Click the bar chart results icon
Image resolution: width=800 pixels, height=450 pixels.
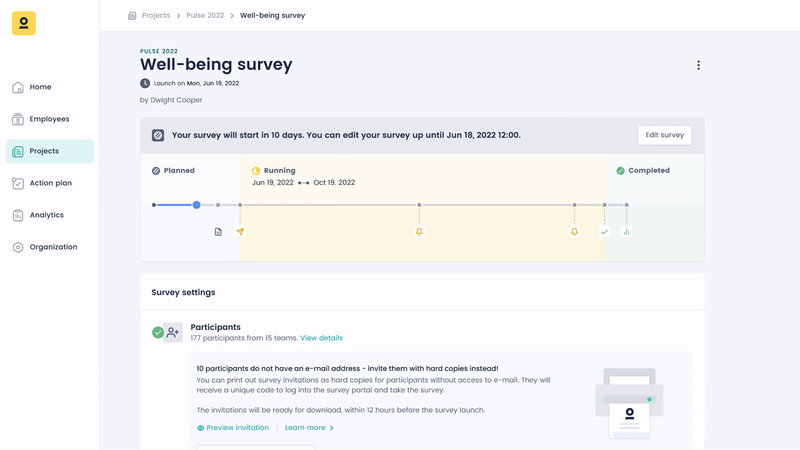(x=627, y=232)
